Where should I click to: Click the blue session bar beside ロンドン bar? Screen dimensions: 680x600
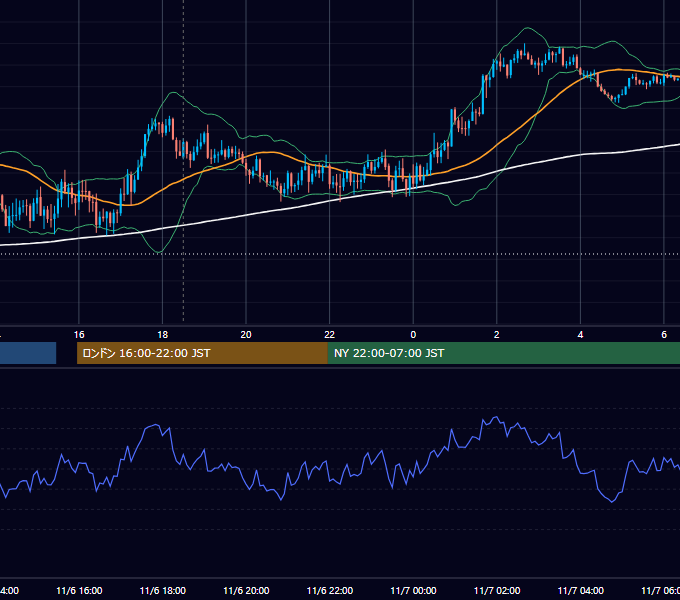(28, 353)
